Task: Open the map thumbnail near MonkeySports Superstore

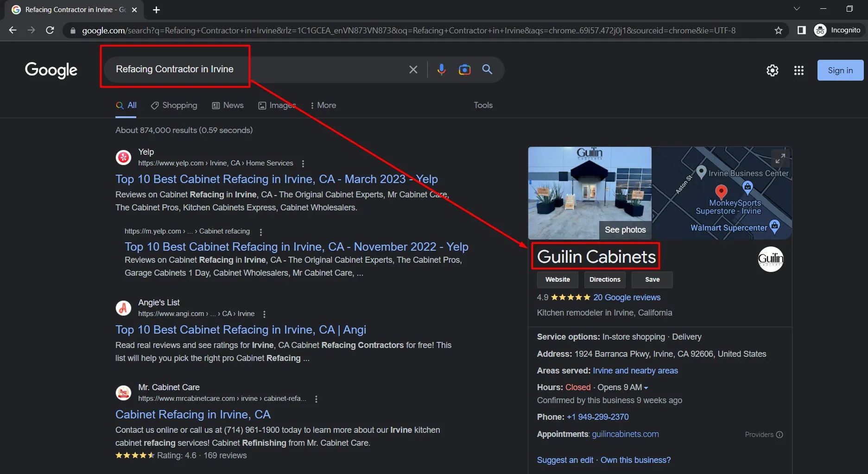Action: click(722, 193)
